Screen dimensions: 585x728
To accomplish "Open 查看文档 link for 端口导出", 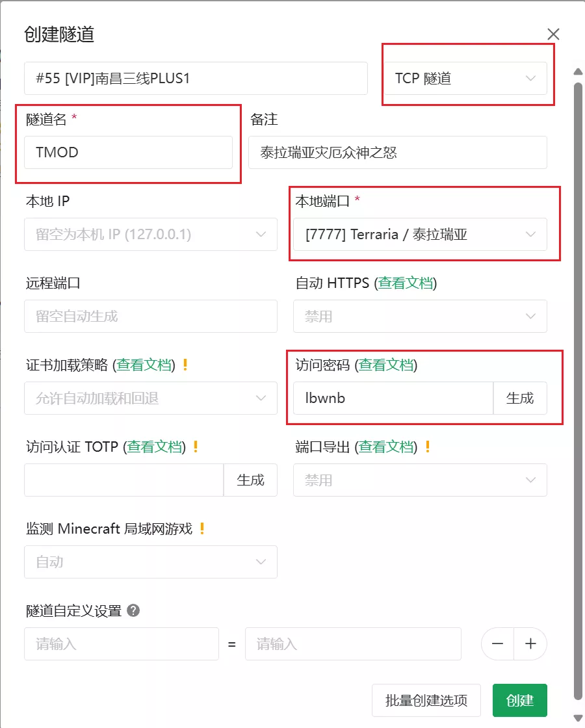I will pyautogui.click(x=386, y=447).
